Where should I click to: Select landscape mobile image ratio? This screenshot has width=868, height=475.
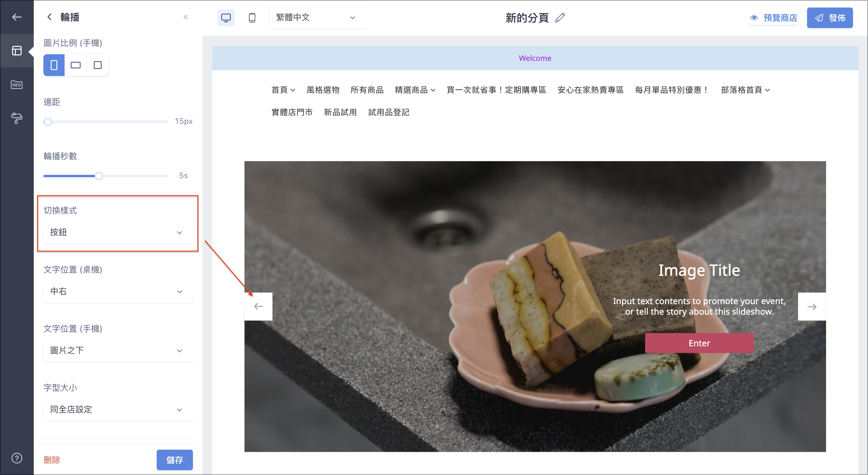(75, 65)
